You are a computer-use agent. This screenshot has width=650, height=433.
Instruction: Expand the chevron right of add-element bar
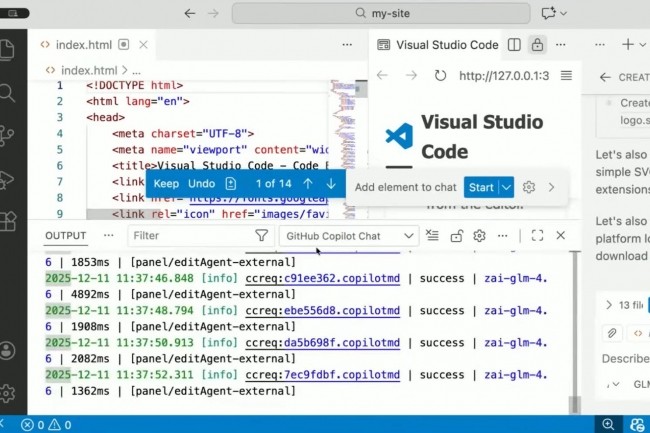point(551,187)
